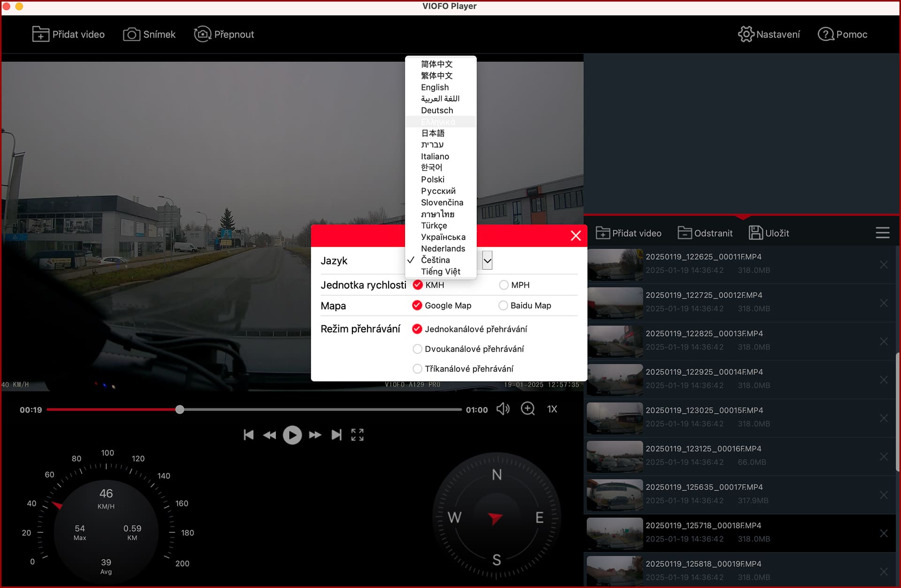This screenshot has width=901, height=588.
Task: Click the zoom-in magnifier icon
Action: click(x=528, y=409)
